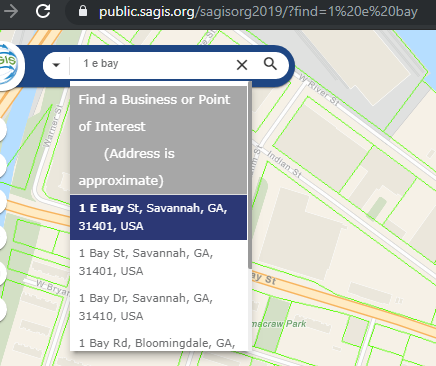The width and height of the screenshot is (436, 366).
Task: Clear the search text with X
Action: click(242, 65)
